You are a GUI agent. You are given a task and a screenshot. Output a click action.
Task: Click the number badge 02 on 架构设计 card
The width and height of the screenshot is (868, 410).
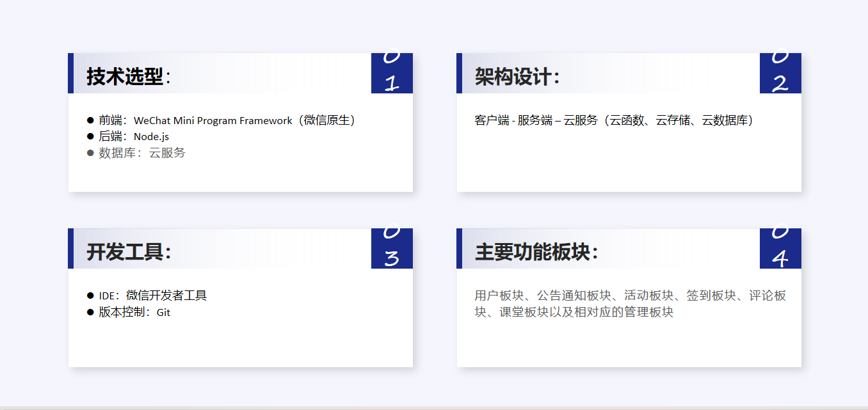pyautogui.click(x=780, y=74)
